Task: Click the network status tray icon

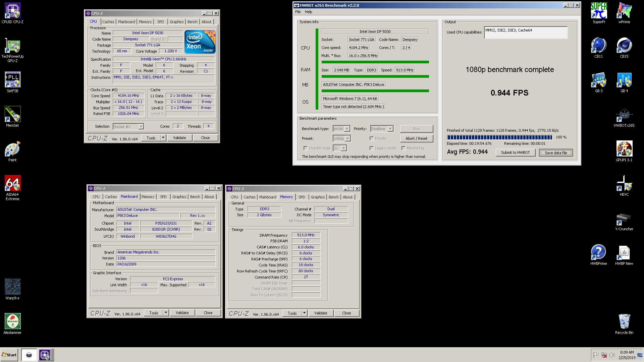Action: click(x=604, y=355)
